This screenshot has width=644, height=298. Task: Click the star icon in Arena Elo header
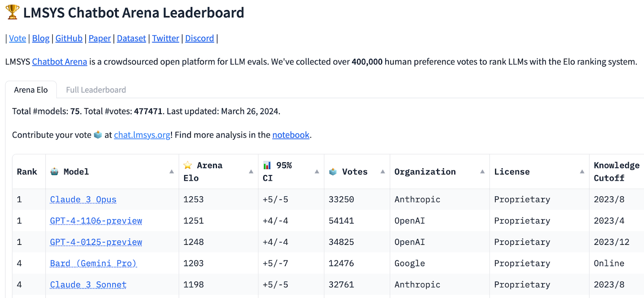coord(188,165)
